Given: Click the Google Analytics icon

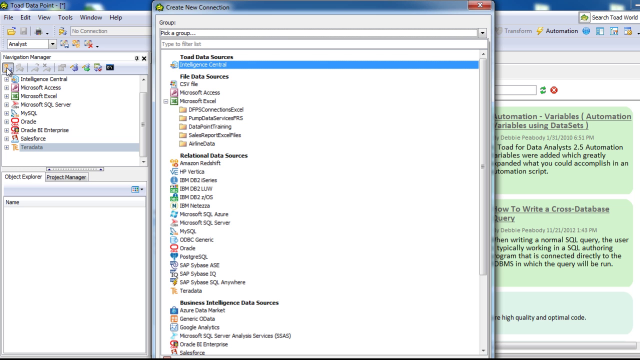Looking at the screenshot, I should click(174, 327).
